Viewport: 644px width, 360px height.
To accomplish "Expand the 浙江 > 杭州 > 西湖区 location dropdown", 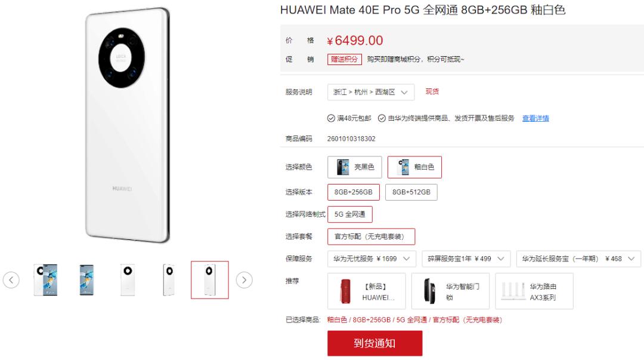I will point(370,92).
